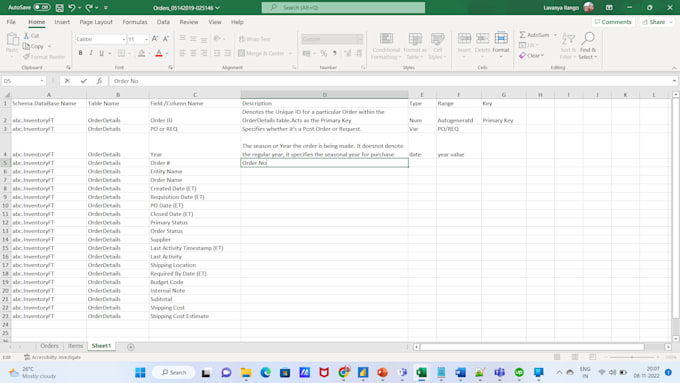680x383 pixels.
Task: Click the Comments button
Action: click(613, 22)
